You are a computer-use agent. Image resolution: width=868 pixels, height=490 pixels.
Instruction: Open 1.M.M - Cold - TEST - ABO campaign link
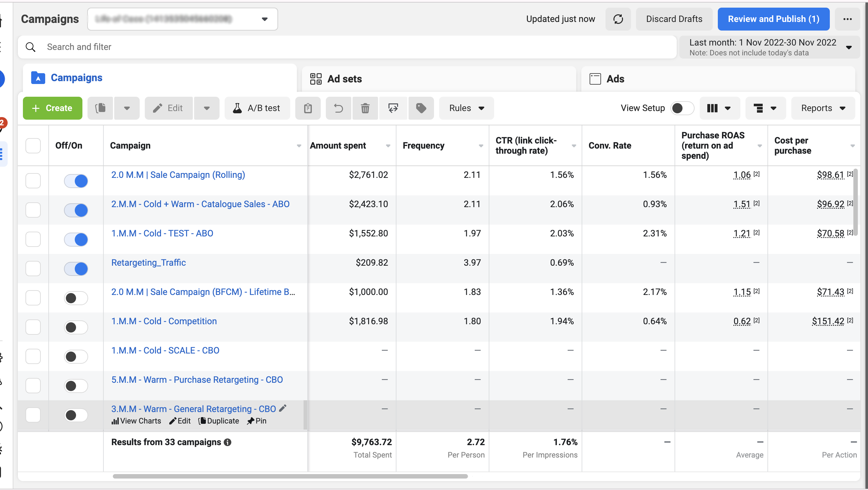(162, 233)
